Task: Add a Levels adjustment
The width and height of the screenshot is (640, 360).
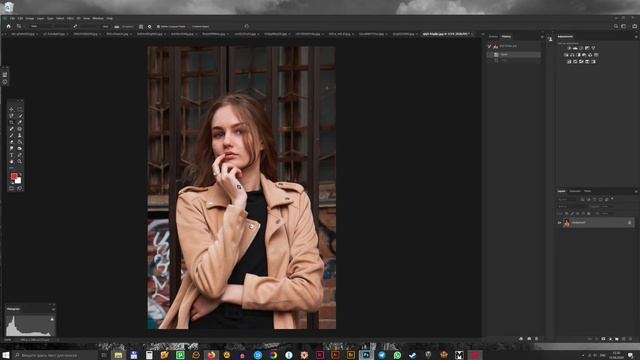Action: click(x=575, y=48)
